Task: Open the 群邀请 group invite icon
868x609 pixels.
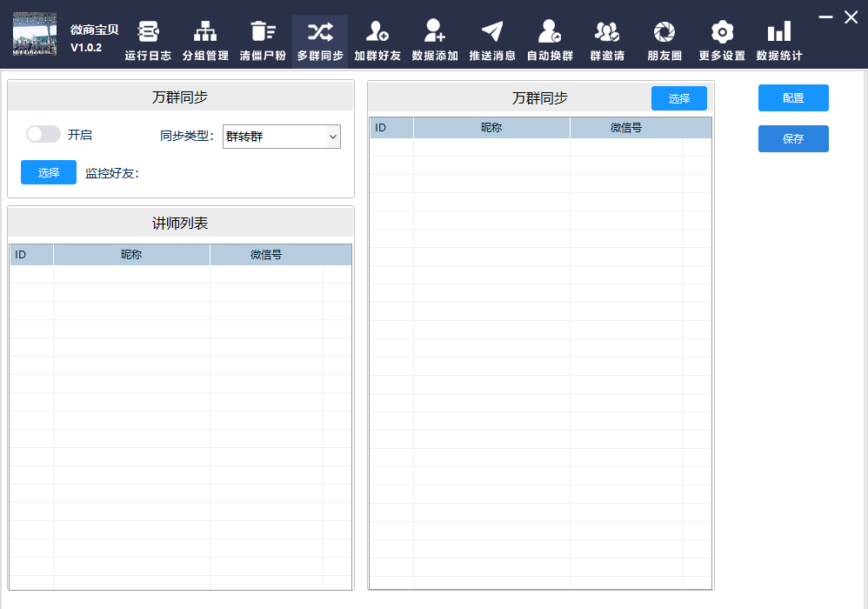Action: [606, 32]
